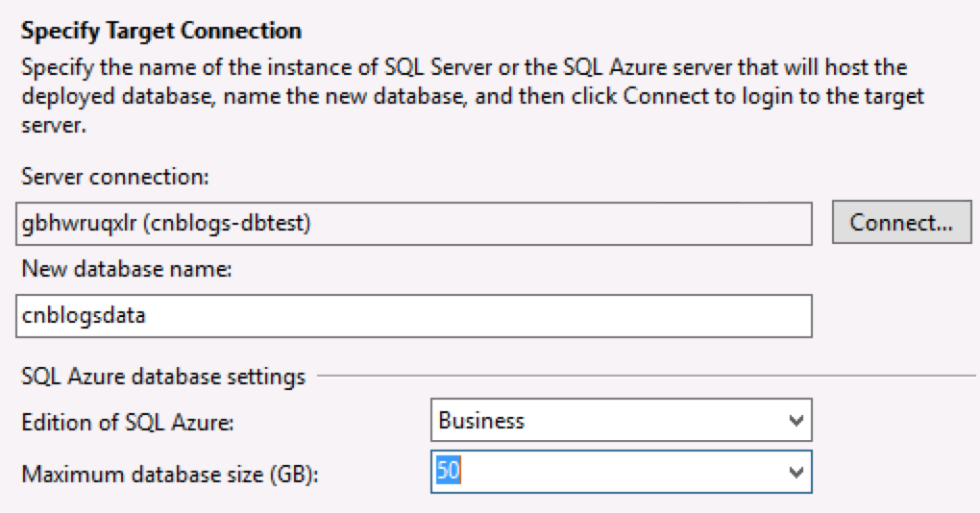Screen dimensions: 980x513
Task: Click empty space right of Business in edition box
Action: pos(653,421)
